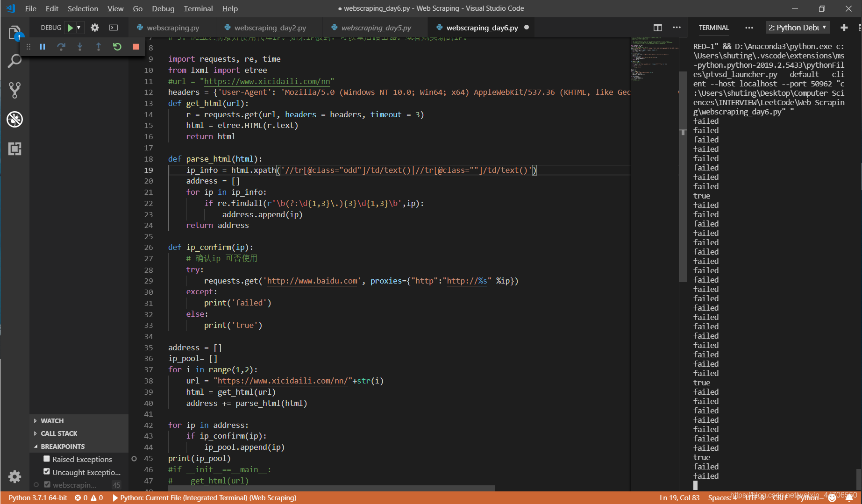Switch to the webscraping_day2.py tab

click(270, 28)
